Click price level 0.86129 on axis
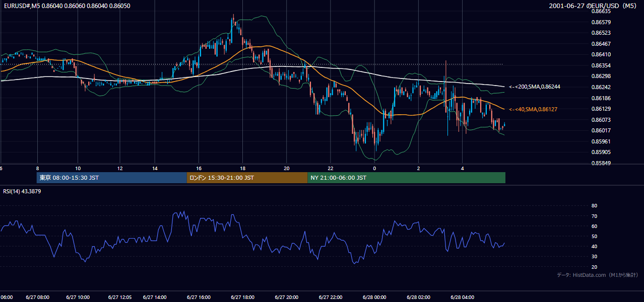644x302 pixels. click(601, 109)
